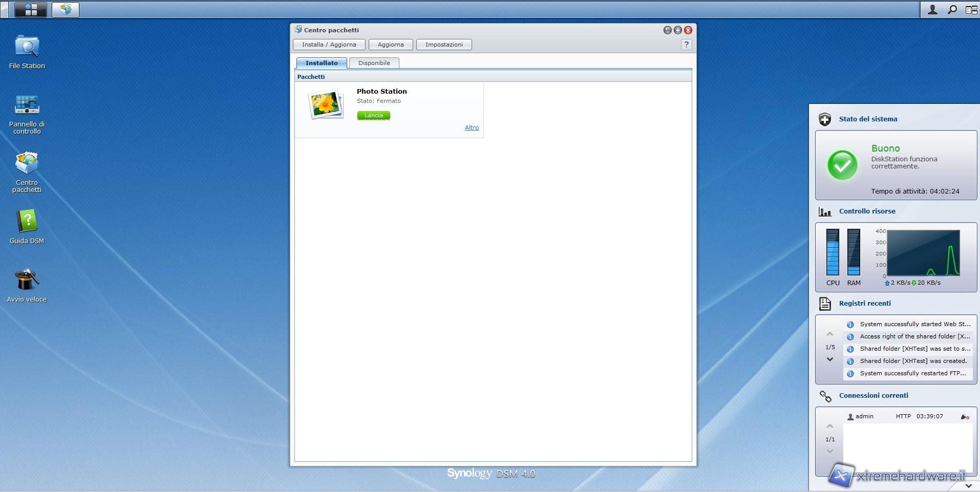Open the main menu grid icon

[31, 9]
